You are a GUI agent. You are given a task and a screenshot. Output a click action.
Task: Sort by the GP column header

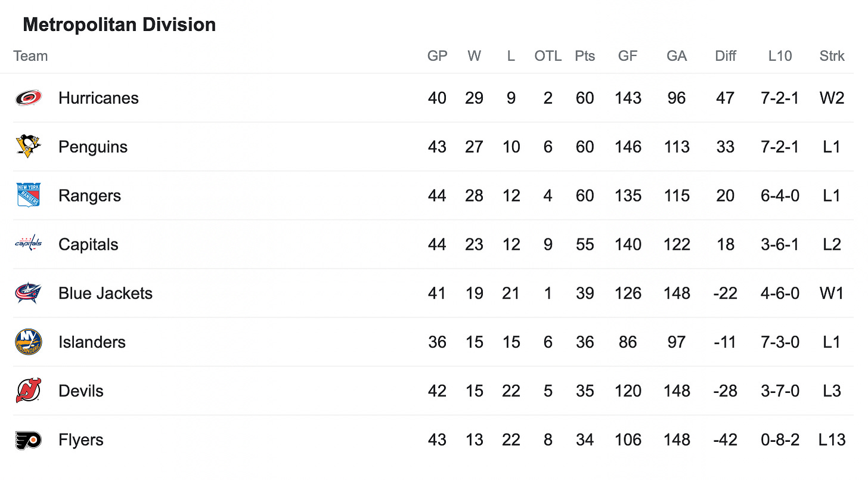coord(437,56)
